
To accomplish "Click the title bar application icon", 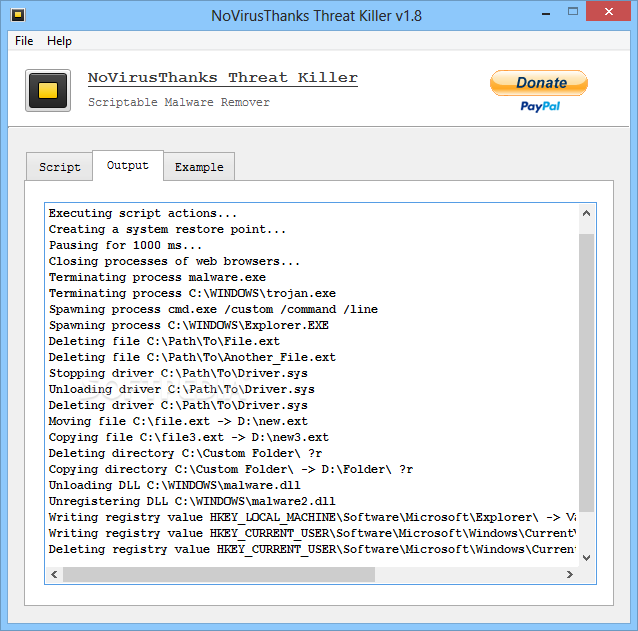I will [x=18, y=15].
